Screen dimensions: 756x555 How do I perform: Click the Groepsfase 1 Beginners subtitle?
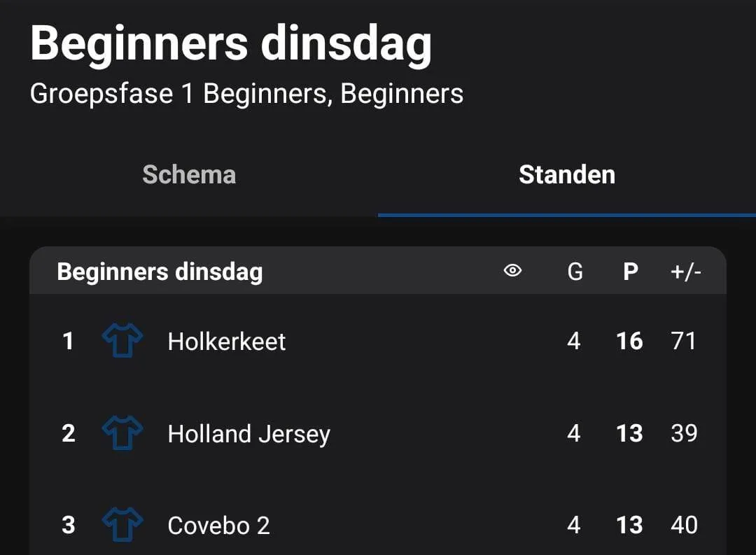246,94
